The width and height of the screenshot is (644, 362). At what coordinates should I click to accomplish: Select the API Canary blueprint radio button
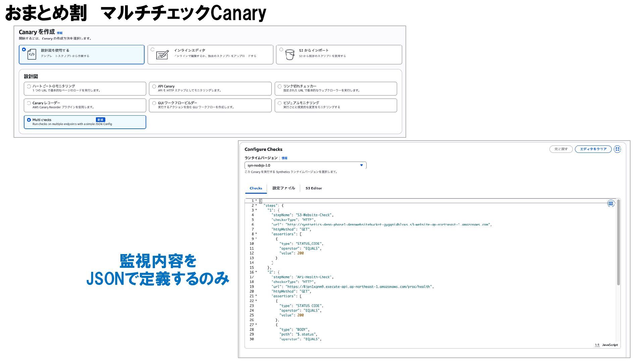(154, 86)
